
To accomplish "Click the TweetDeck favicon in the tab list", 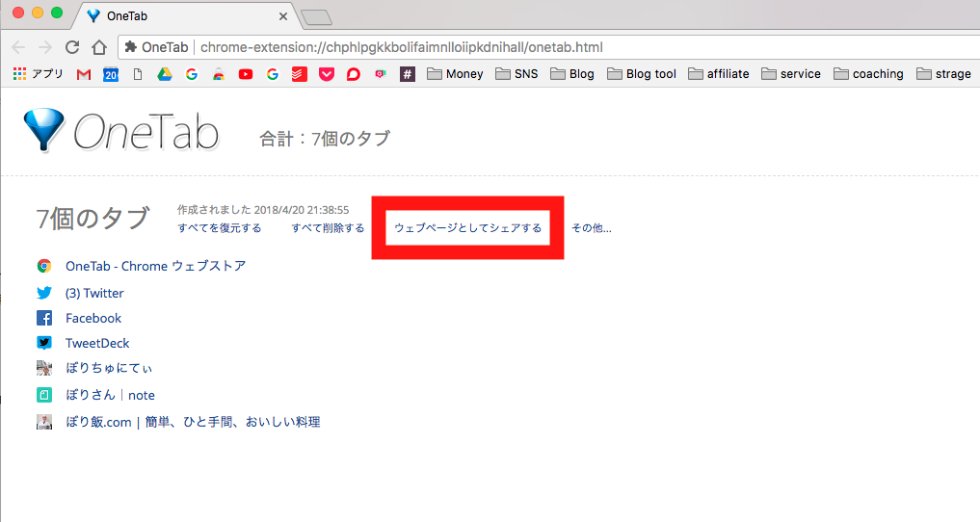I will 44,343.
